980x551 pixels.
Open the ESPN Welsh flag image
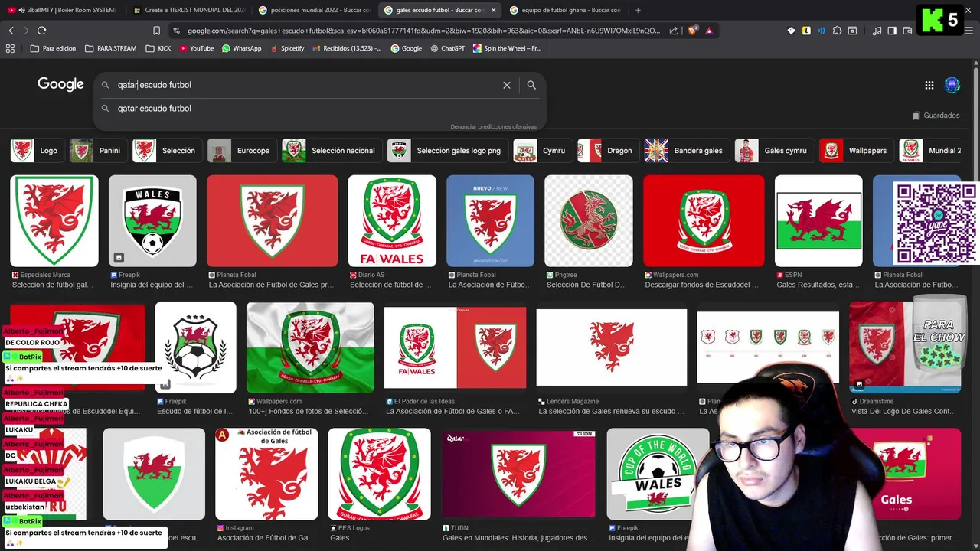pyautogui.click(x=818, y=220)
